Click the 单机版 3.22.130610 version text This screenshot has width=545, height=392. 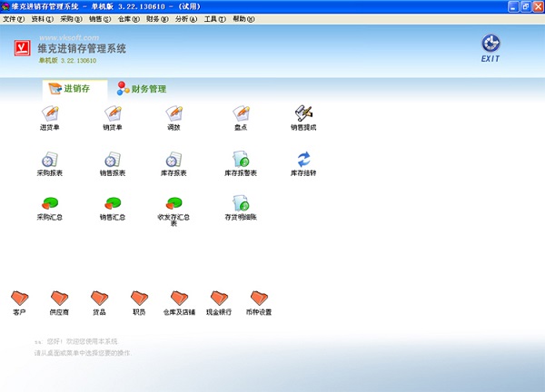click(67, 61)
